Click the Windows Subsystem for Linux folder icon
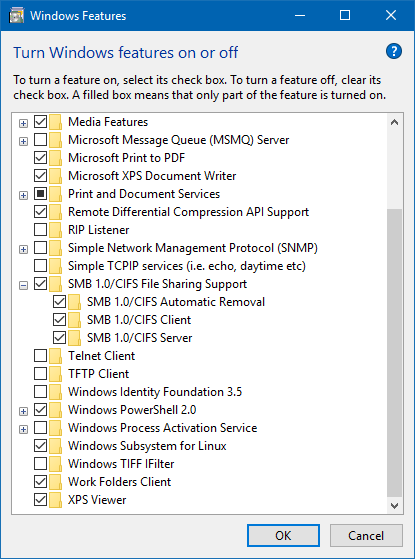Image resolution: width=415 pixels, height=559 pixels. tap(56, 446)
